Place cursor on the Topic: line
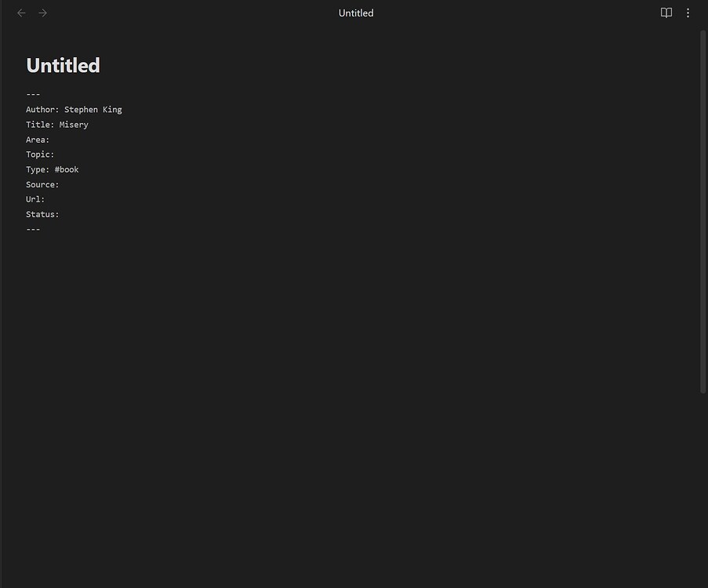 (40, 154)
